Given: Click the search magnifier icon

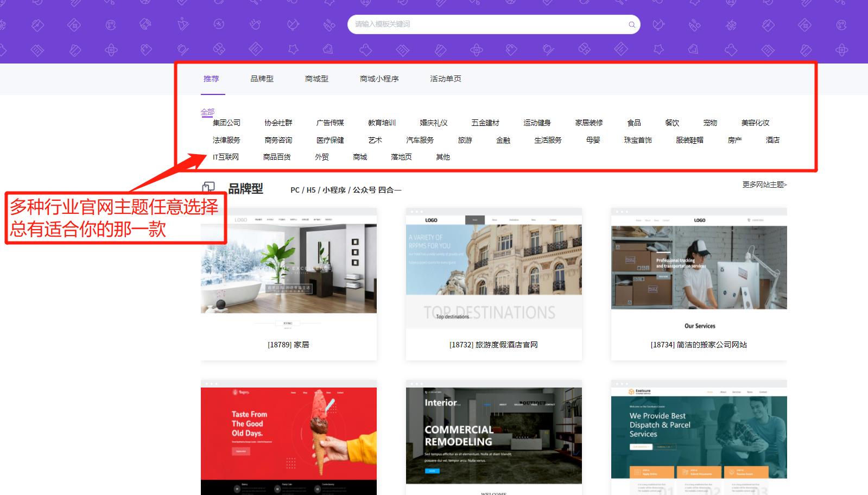Looking at the screenshot, I should 631,24.
